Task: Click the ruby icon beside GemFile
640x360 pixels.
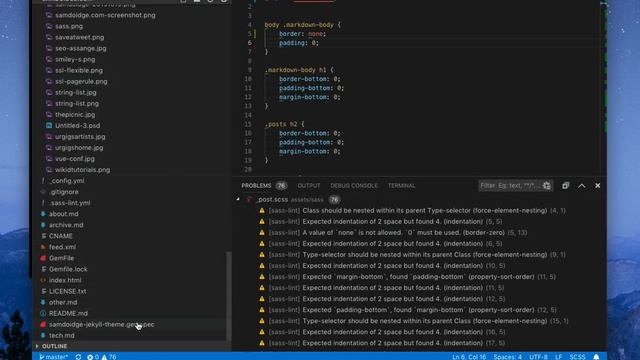Action: pos(43,258)
